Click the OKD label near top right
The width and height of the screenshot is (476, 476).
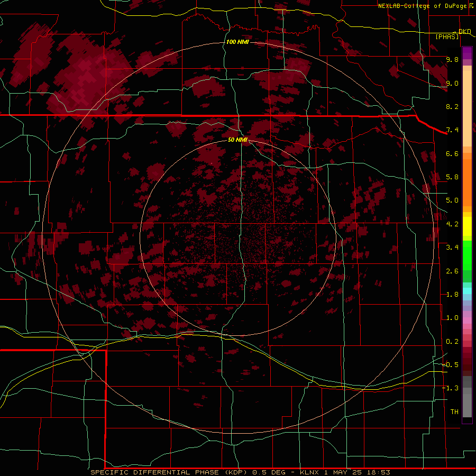465,31
